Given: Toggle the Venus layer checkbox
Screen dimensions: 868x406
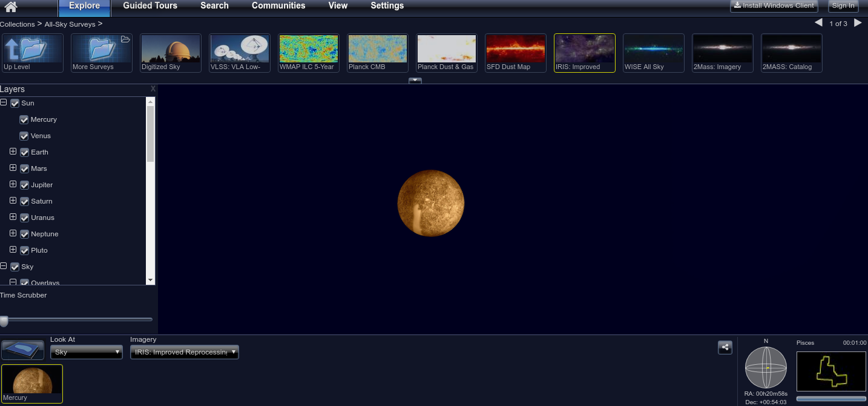Looking at the screenshot, I should [x=24, y=136].
